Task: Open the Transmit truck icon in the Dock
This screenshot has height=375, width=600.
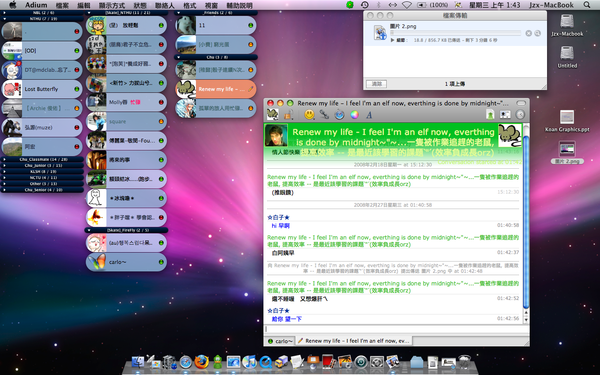Action: coord(281,362)
